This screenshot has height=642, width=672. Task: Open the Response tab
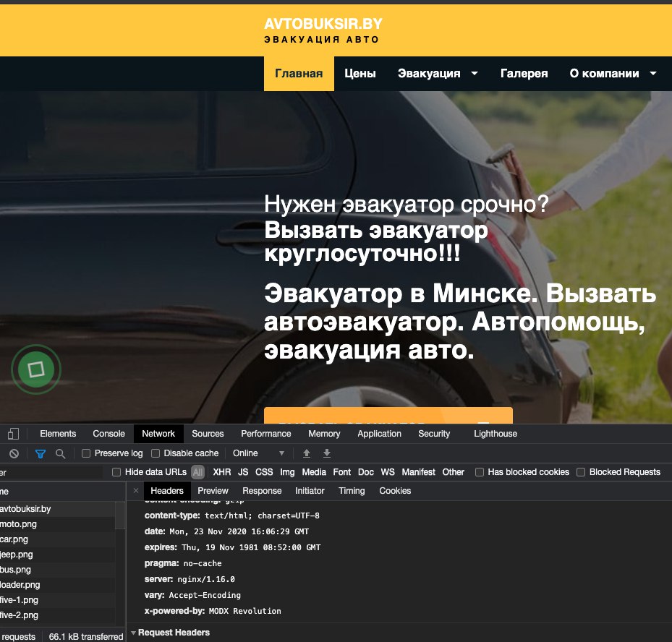(x=262, y=491)
